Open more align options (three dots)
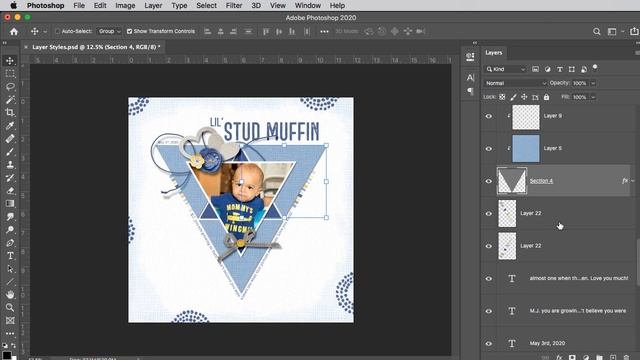The height and width of the screenshot is (360, 640). 324,31
